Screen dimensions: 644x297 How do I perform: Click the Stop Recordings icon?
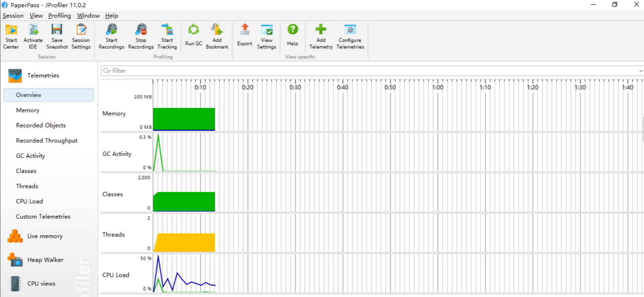[141, 30]
